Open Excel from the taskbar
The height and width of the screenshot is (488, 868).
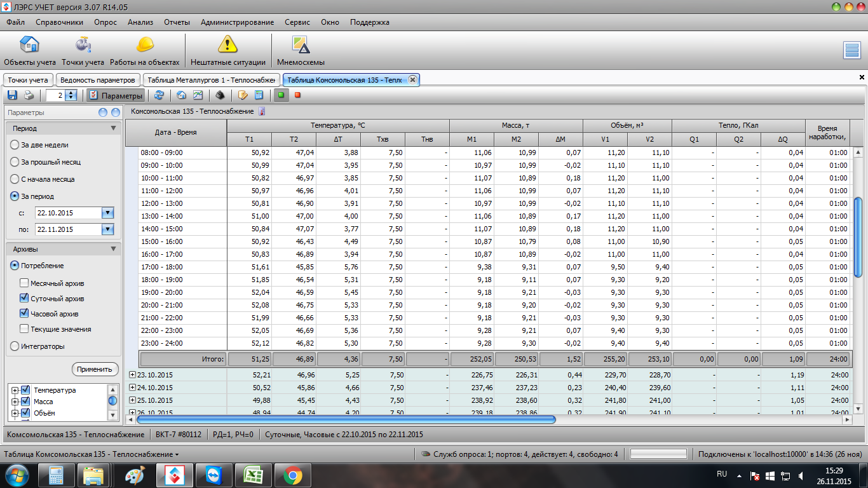tap(254, 475)
